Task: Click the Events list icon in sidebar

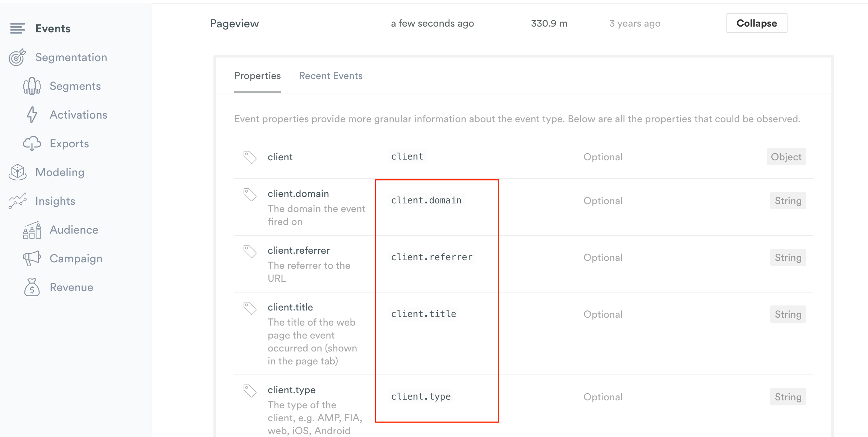Action: click(x=17, y=28)
